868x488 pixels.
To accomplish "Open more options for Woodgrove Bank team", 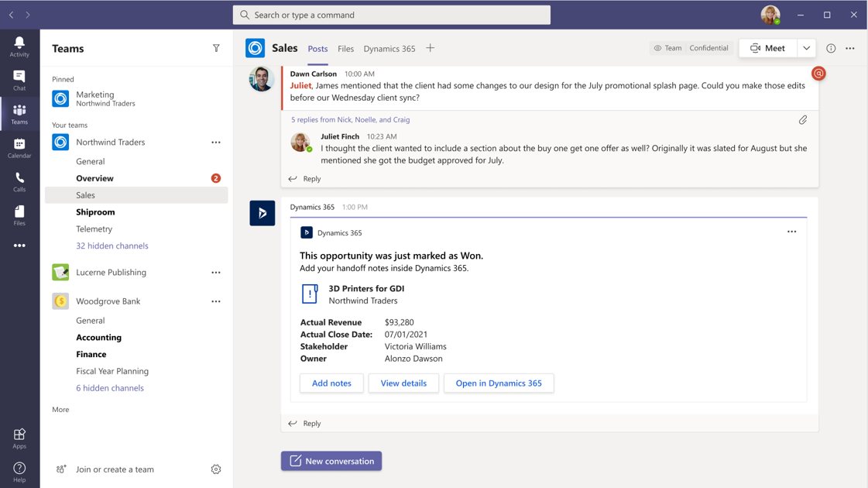I will pos(216,301).
